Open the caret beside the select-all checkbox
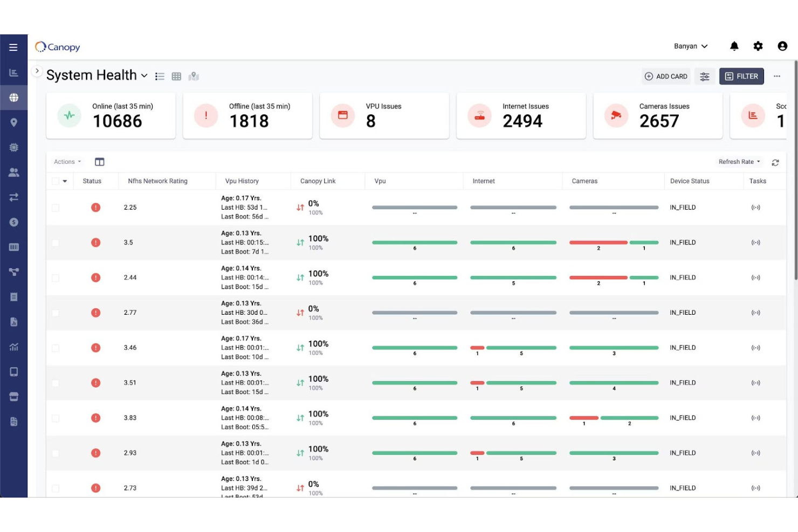The width and height of the screenshot is (798, 532). coord(65,181)
